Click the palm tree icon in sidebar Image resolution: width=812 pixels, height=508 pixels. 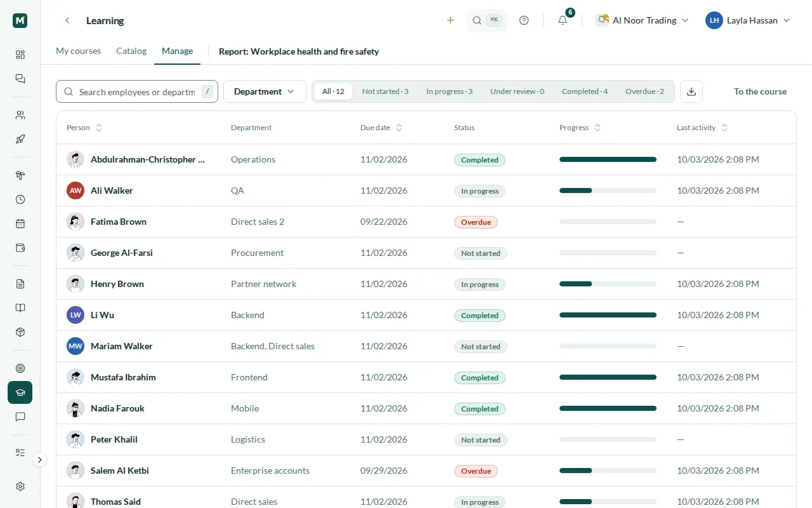coord(20,175)
